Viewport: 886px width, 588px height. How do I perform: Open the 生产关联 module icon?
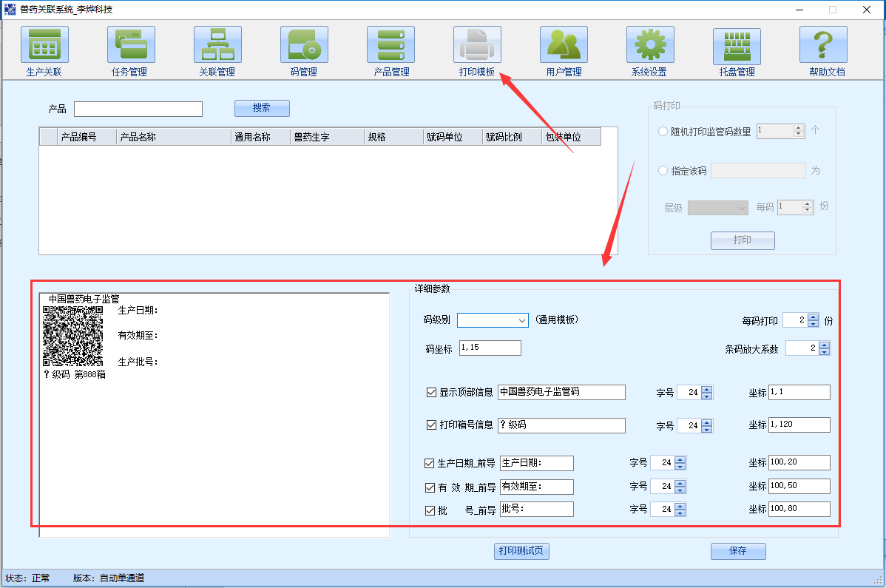click(44, 44)
